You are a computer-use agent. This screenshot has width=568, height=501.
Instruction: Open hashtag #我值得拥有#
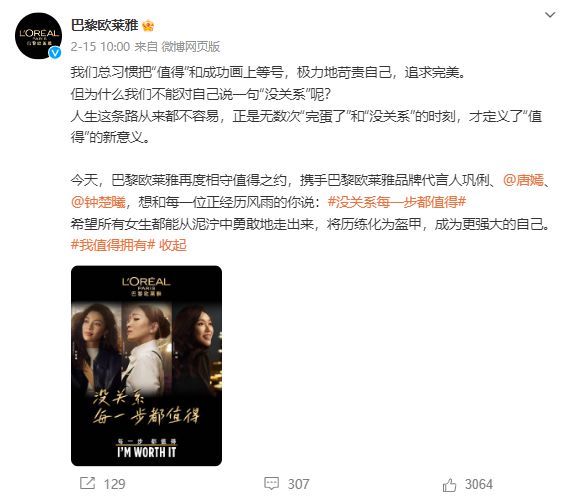click(113, 245)
